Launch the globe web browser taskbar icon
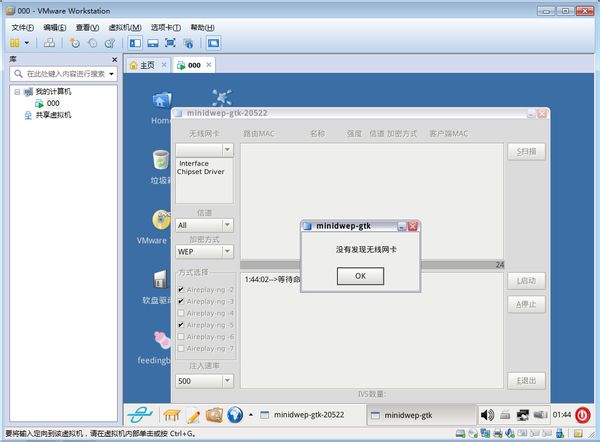This screenshot has width=600, height=442. point(235,415)
